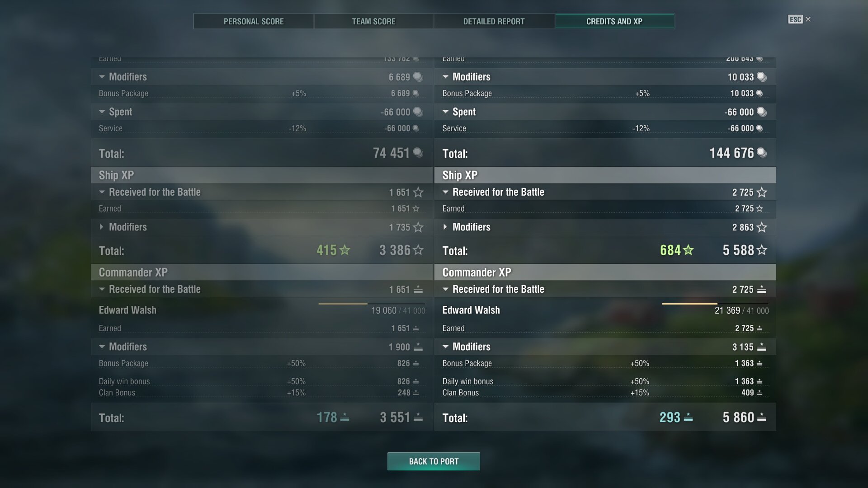
Task: Click the credits coin icon beside 144 676
Action: (762, 153)
